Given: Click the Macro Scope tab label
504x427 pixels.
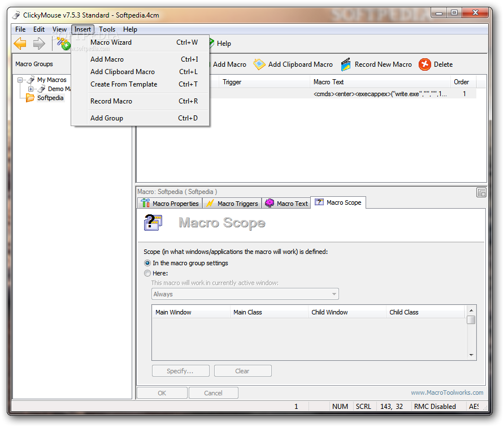Looking at the screenshot, I should (x=344, y=202).
